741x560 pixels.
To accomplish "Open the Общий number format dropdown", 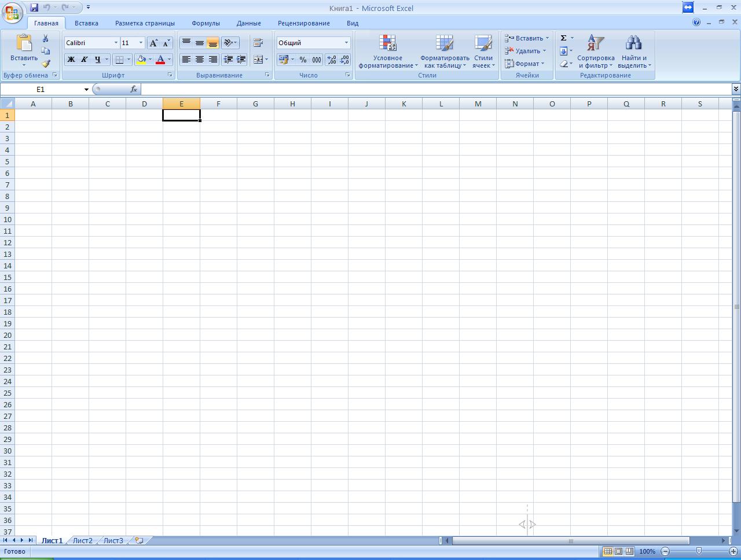I will click(x=347, y=43).
